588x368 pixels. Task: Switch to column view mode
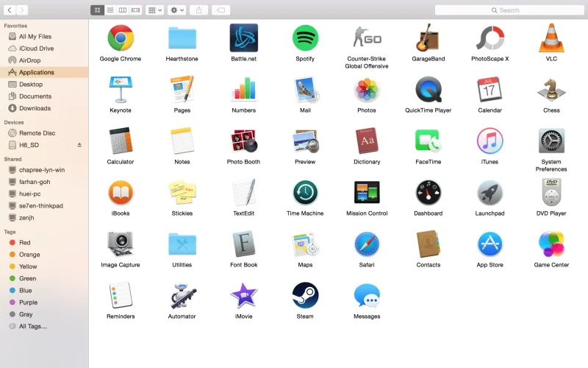click(x=123, y=10)
